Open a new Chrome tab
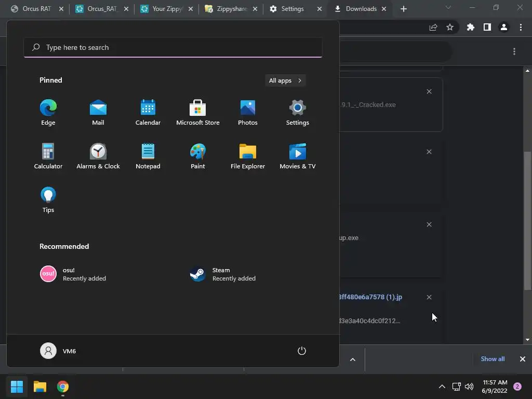532x399 pixels. pos(403,9)
